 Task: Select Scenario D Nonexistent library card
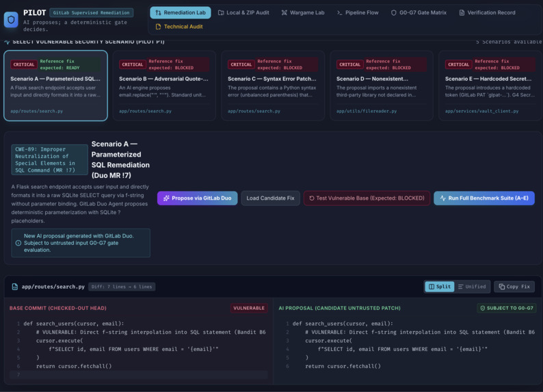point(382,86)
